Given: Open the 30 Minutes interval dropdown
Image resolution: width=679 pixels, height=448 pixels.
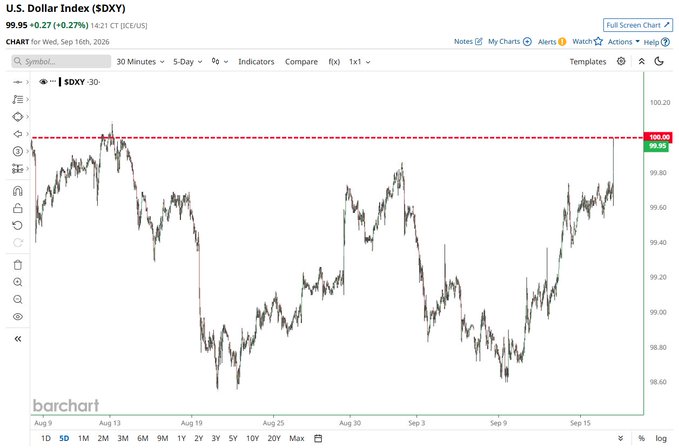Looking at the screenshot, I should tap(140, 61).
